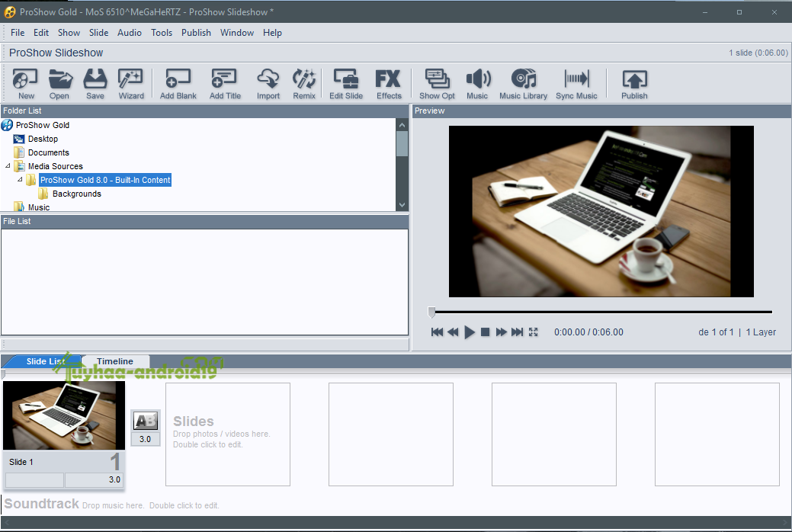The image size is (792, 532).
Task: Click the preview image
Action: point(601,211)
